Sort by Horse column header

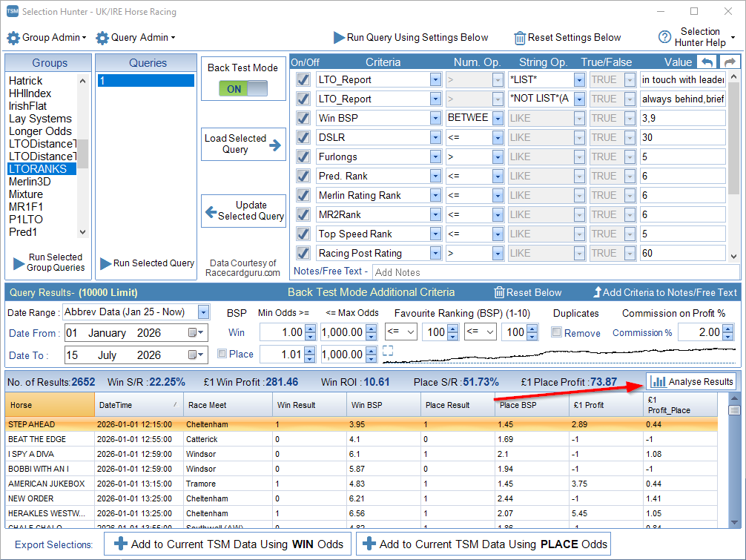(x=50, y=405)
